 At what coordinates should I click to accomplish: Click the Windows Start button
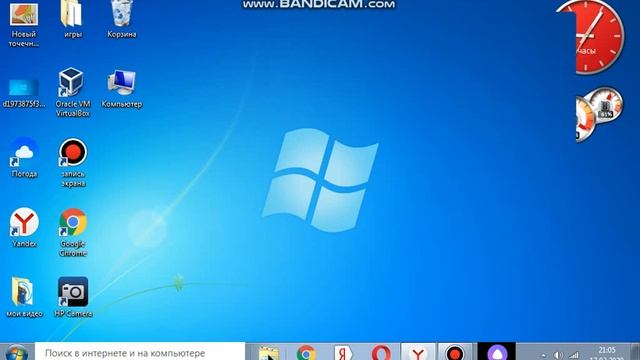point(17,352)
